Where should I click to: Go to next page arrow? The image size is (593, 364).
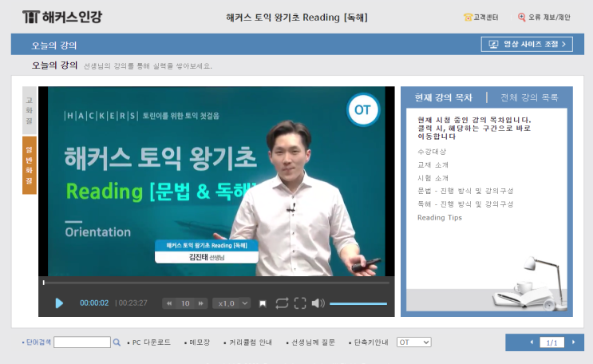click(x=574, y=342)
